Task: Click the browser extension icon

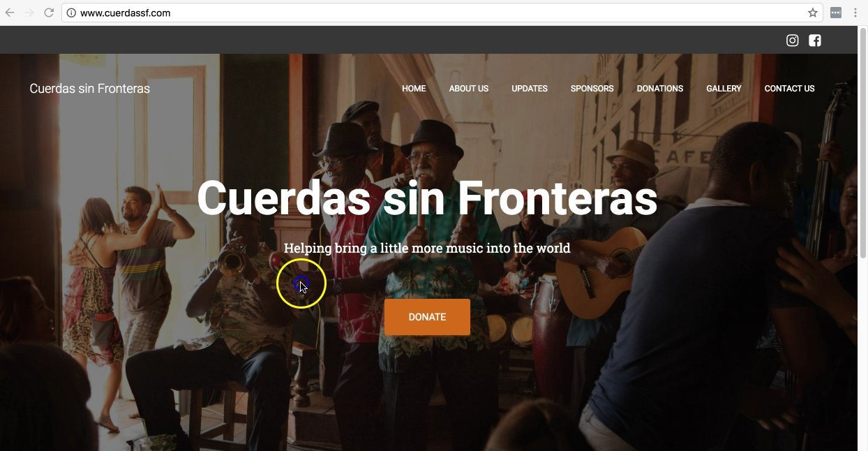Action: (836, 13)
